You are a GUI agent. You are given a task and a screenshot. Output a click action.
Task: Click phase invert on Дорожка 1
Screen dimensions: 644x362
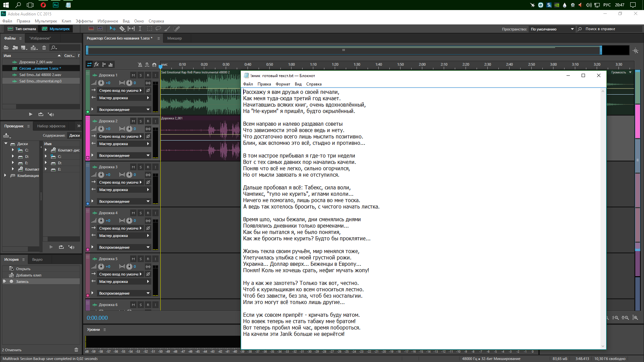click(x=148, y=90)
